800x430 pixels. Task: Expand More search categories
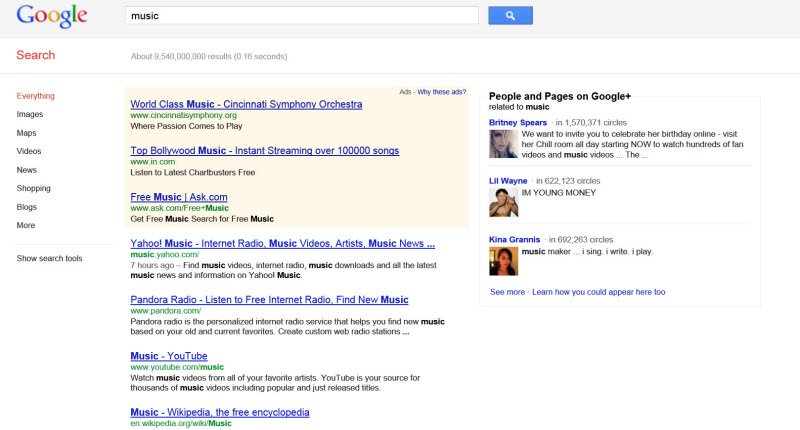(x=26, y=225)
